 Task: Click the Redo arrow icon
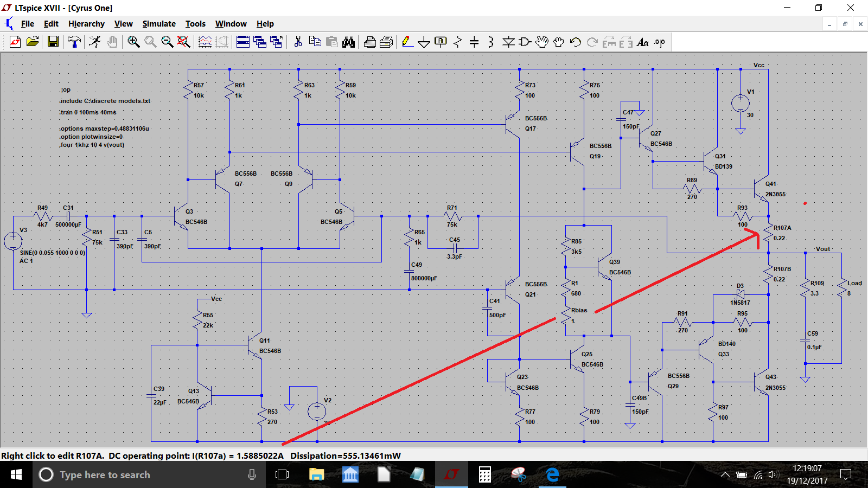pos(592,42)
